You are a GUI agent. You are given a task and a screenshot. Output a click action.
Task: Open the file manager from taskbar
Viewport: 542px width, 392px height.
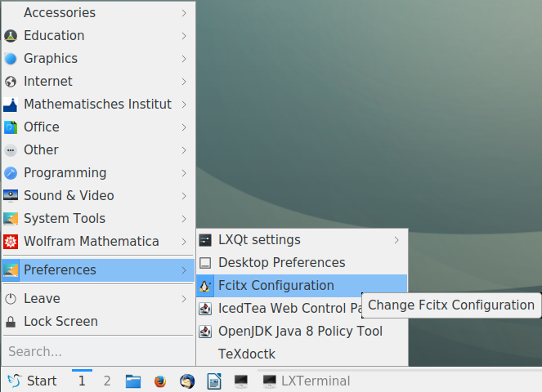[133, 381]
